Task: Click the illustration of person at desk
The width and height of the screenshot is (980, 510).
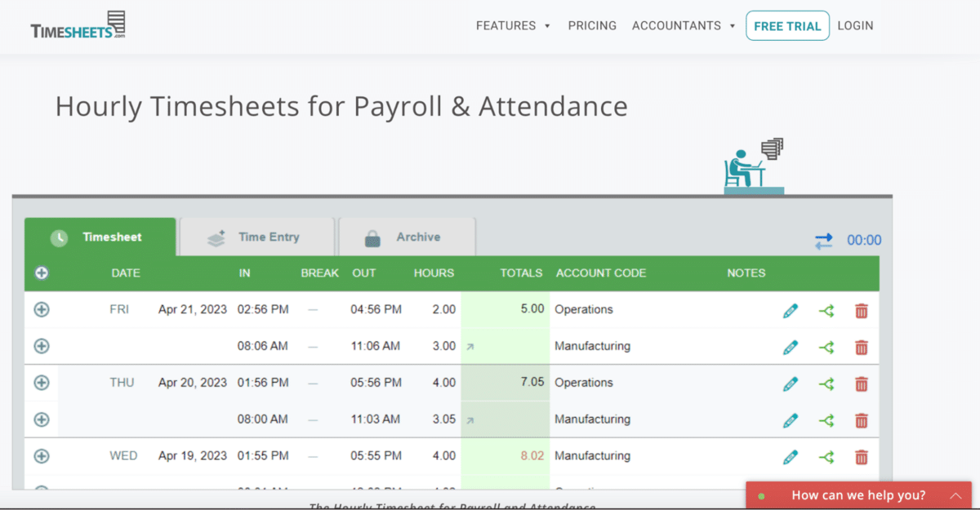Action: click(x=754, y=166)
